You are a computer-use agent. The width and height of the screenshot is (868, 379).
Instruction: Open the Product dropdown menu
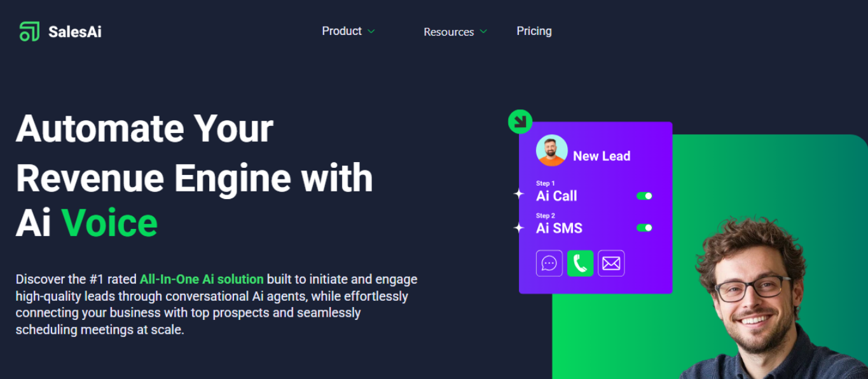coord(342,31)
